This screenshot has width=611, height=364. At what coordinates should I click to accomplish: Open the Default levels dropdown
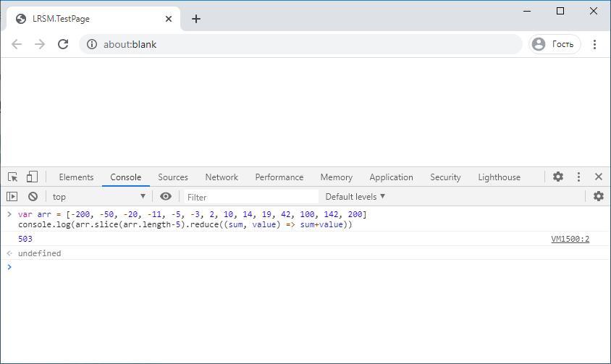(x=355, y=197)
